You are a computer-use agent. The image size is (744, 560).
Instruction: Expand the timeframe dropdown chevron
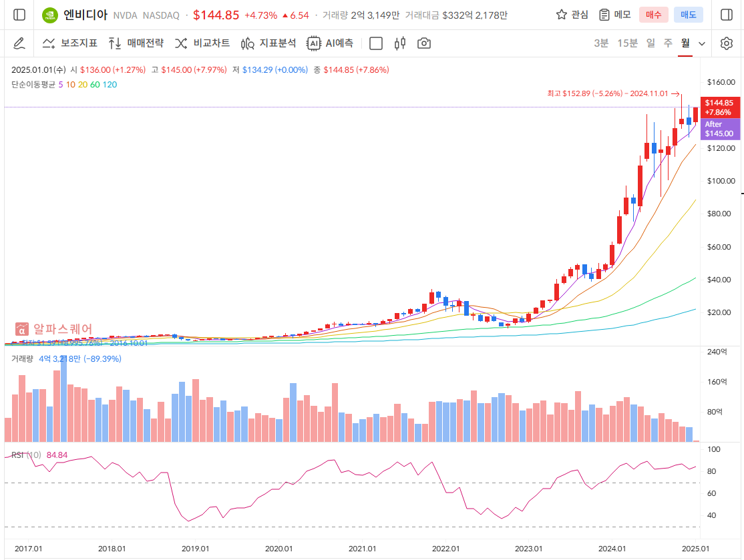702,43
